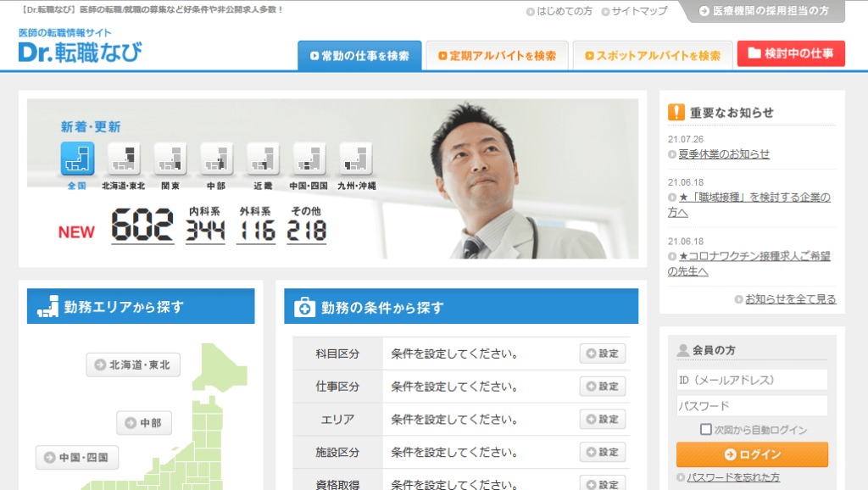Open the スポットアルバイトを検索 tab
This screenshot has width=868, height=490.
tap(653, 53)
